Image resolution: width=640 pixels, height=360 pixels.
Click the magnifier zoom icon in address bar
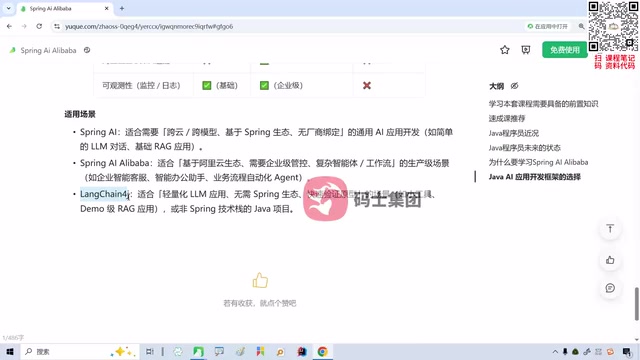[581, 27]
